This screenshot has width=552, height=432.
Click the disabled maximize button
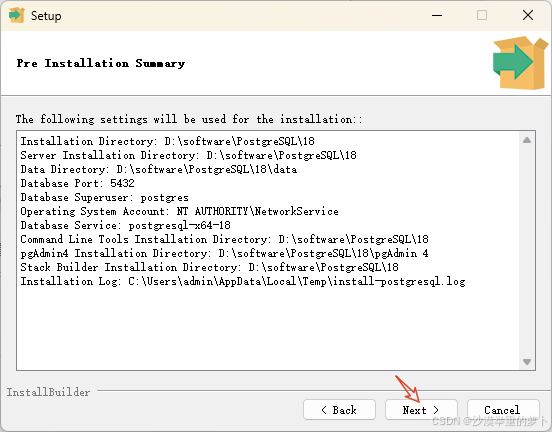[482, 15]
